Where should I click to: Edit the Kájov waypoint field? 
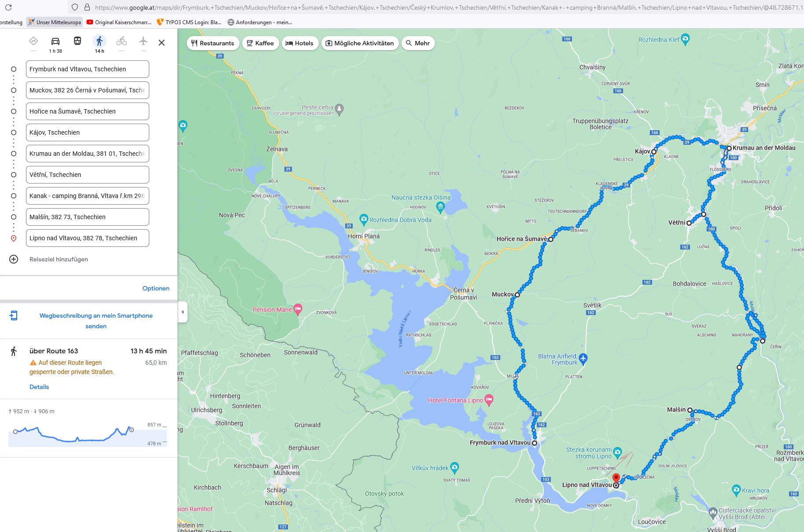pyautogui.click(x=88, y=132)
